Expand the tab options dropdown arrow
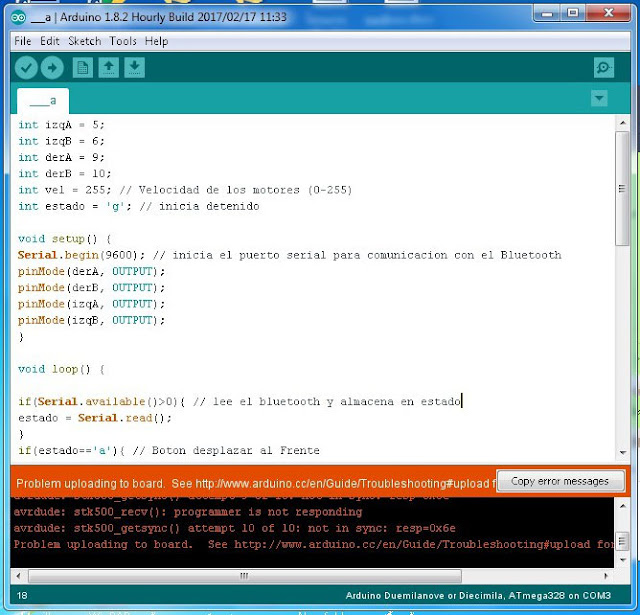Screen dimensions: 640x615 tap(599, 98)
